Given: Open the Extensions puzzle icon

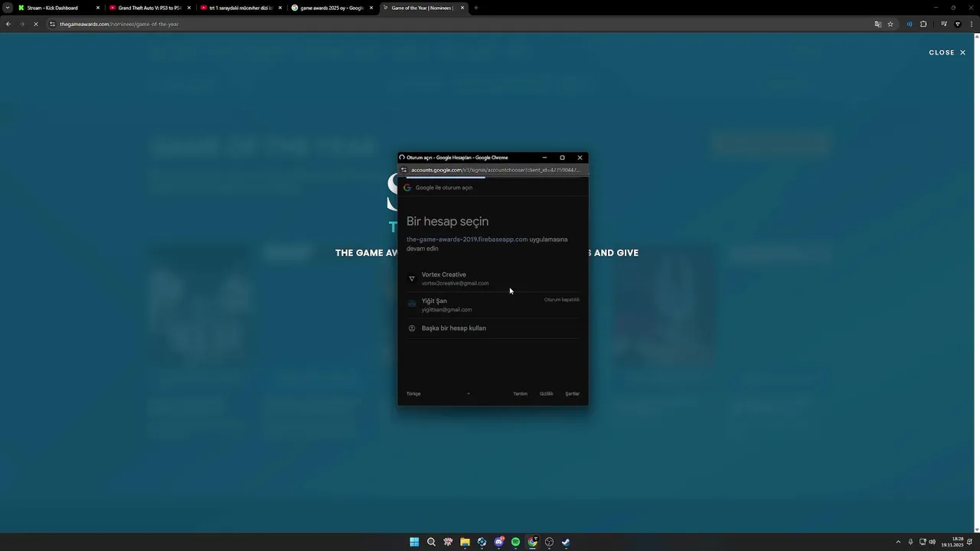Looking at the screenshot, I should pos(923,24).
